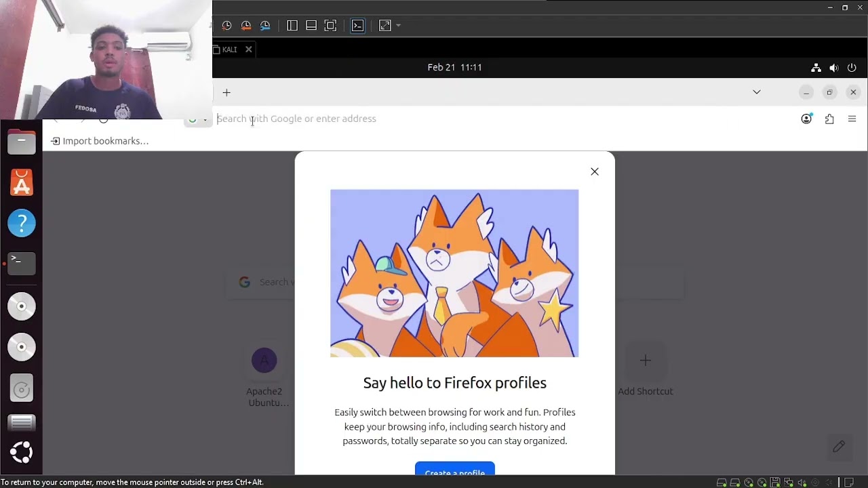Open the Firefox application menu
The image size is (868, 488).
click(x=852, y=119)
